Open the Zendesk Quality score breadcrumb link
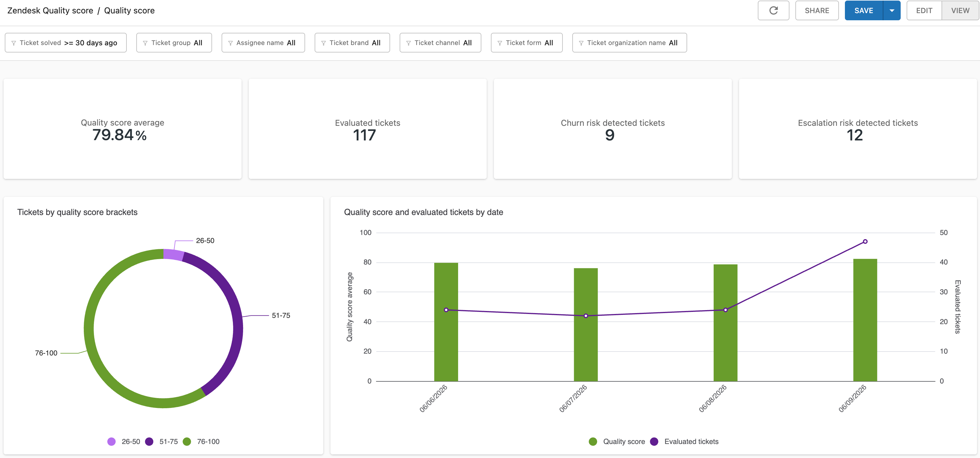This screenshot has height=458, width=980. (x=50, y=10)
